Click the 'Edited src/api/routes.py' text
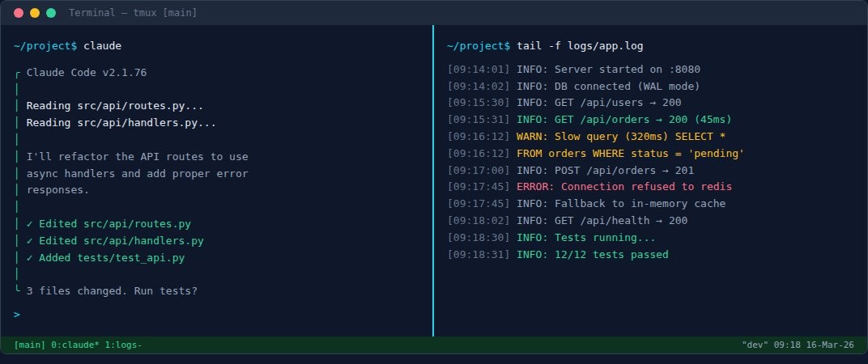This screenshot has height=364, width=868. (115, 224)
